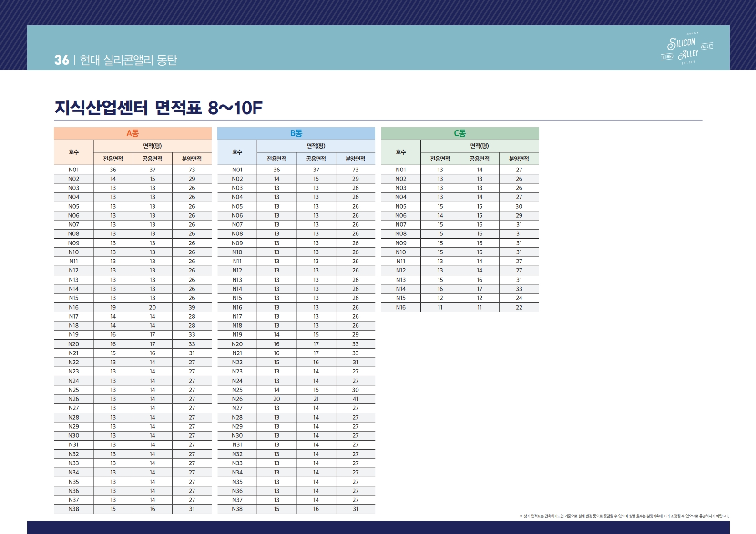Click the 면적(평) header in the C동 table
The width and height of the screenshot is (756, 534).
(480, 146)
